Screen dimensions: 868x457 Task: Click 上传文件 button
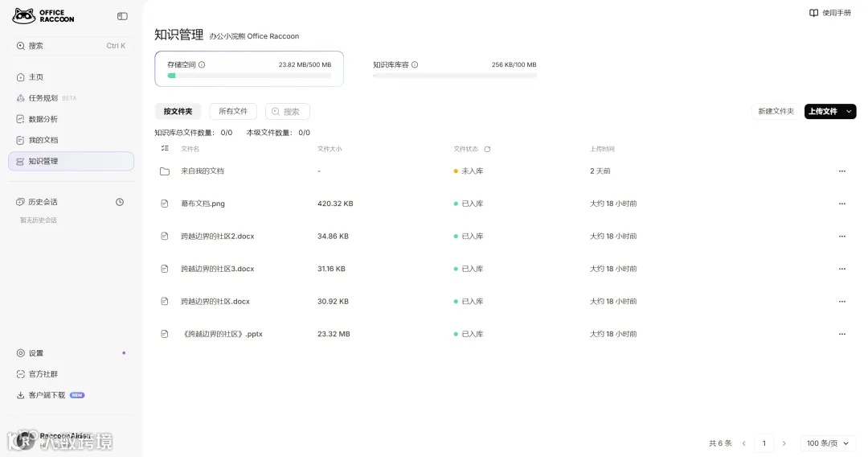pyautogui.click(x=823, y=111)
